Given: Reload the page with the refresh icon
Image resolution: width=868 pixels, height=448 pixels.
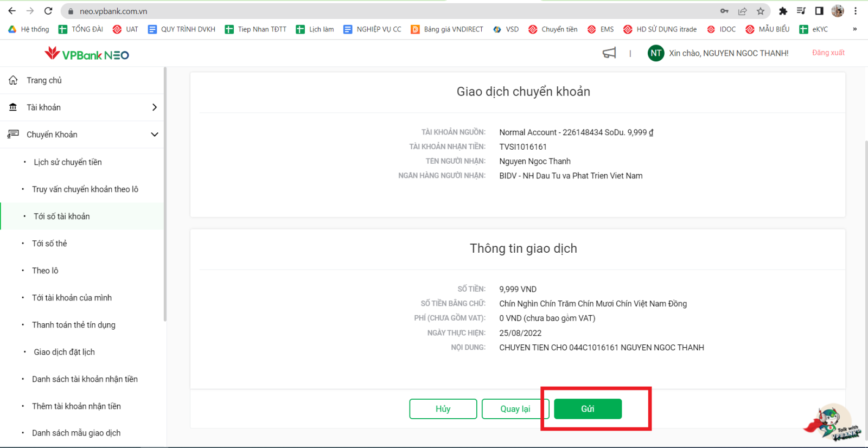Looking at the screenshot, I should tap(48, 11).
